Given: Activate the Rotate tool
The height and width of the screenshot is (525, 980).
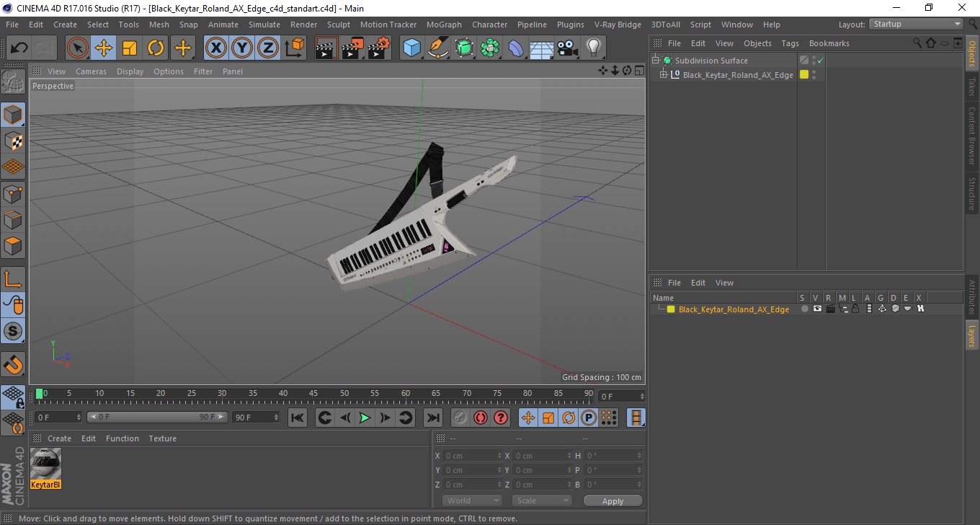Looking at the screenshot, I should 156,48.
